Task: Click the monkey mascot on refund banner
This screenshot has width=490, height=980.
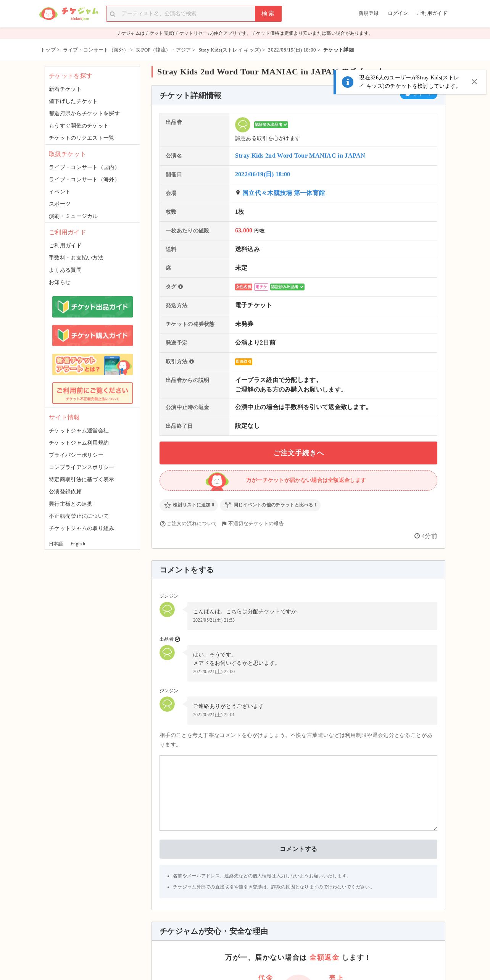Action: 217,481
